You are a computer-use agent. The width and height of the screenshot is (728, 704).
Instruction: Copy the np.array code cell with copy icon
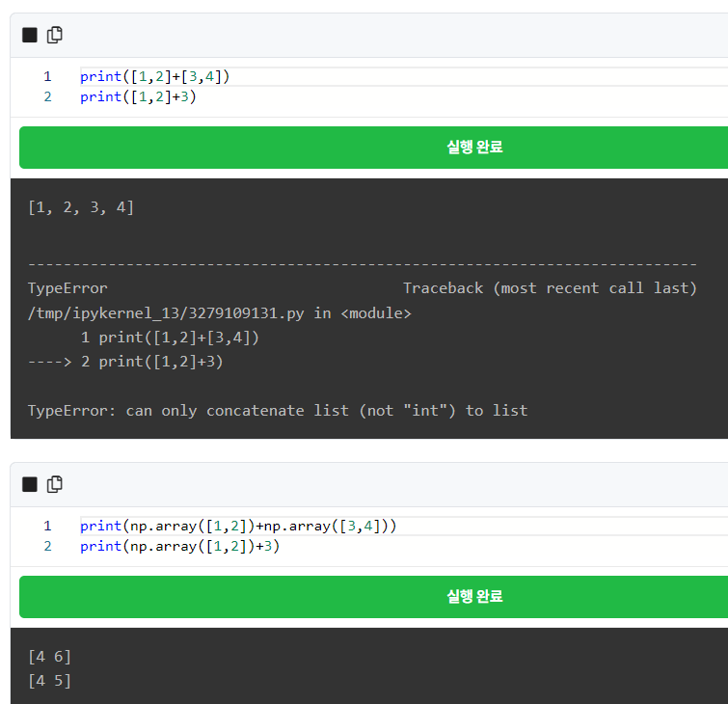(55, 484)
